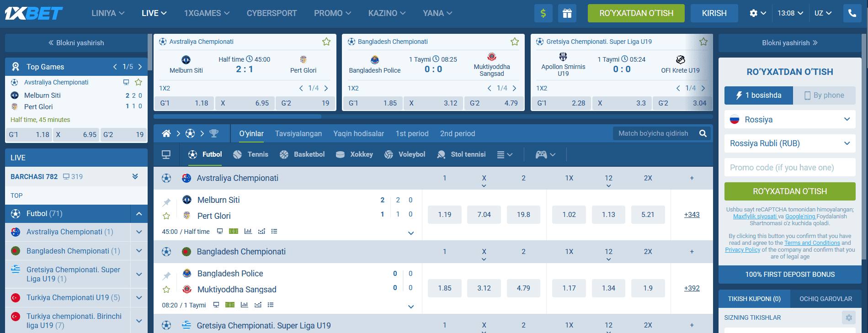Collapse the Futbol (71) sidebar section

[139, 214]
